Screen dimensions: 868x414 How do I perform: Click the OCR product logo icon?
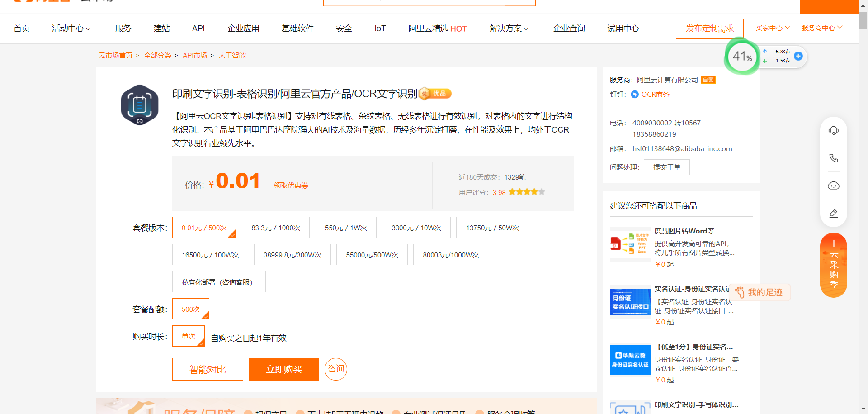(140, 105)
